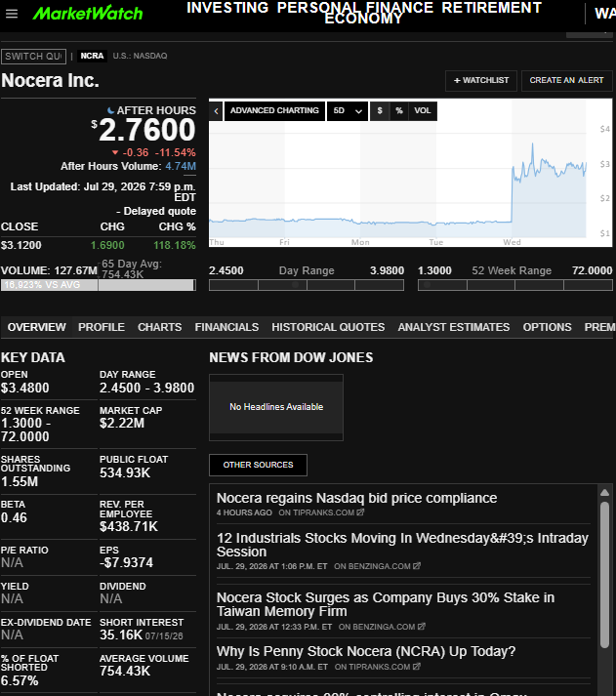Screen dimensions: 616x696
Task: Open the Investing menu
Action: [x=227, y=8]
